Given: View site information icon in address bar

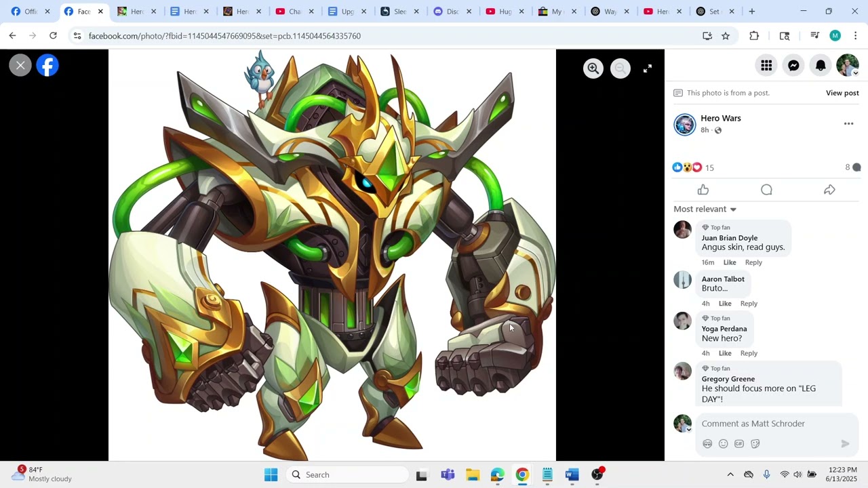Looking at the screenshot, I should 77,36.
